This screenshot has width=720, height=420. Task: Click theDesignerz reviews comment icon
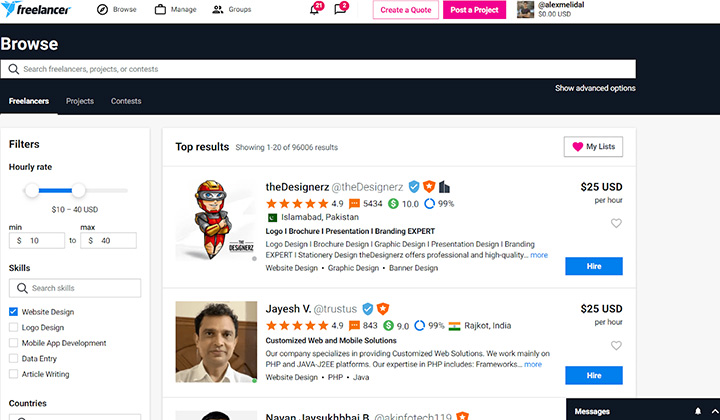pyautogui.click(x=354, y=203)
